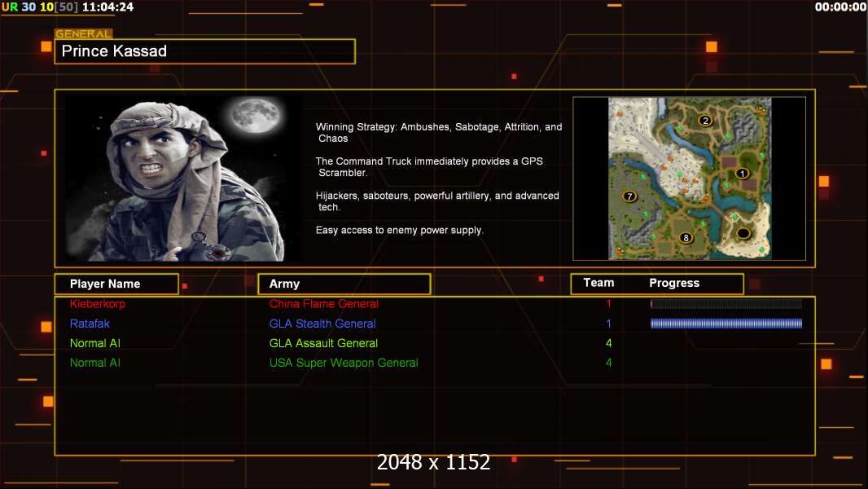Click the Easy access to enemy power text

399,230
